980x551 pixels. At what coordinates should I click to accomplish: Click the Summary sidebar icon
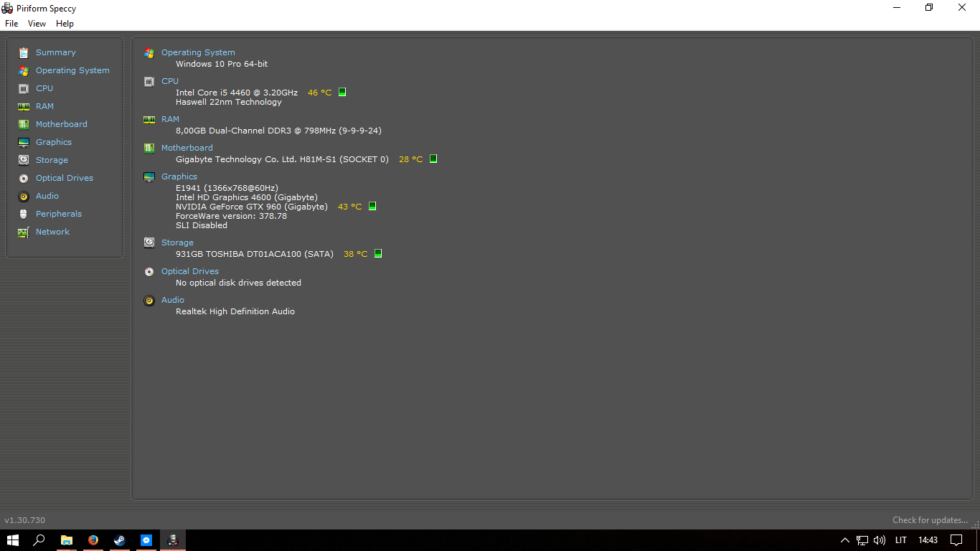pyautogui.click(x=24, y=52)
